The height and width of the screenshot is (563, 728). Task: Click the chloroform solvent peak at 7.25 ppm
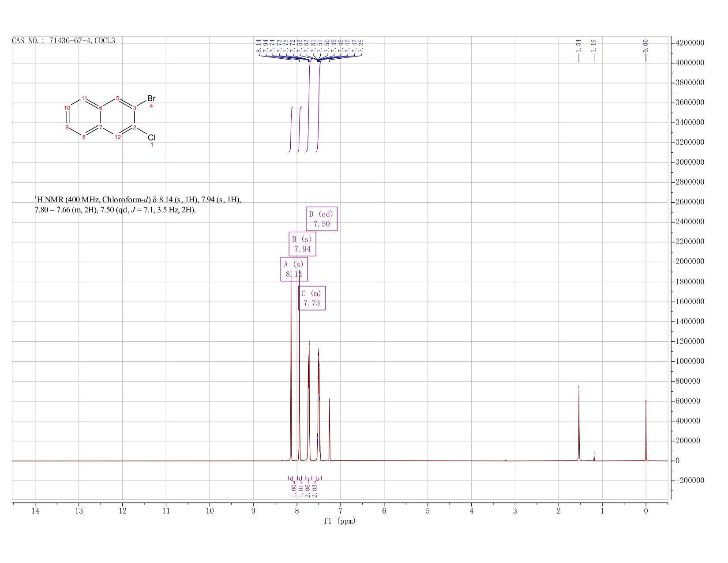coord(330,431)
